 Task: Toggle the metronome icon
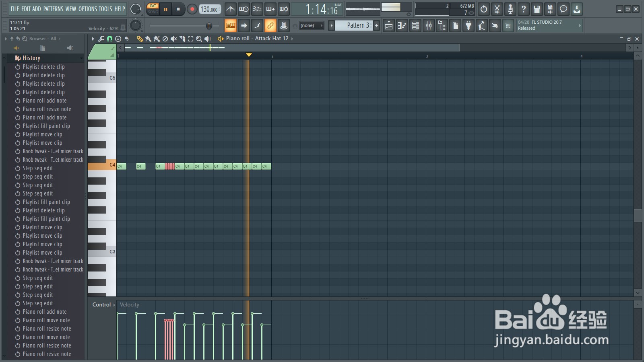[231, 9]
